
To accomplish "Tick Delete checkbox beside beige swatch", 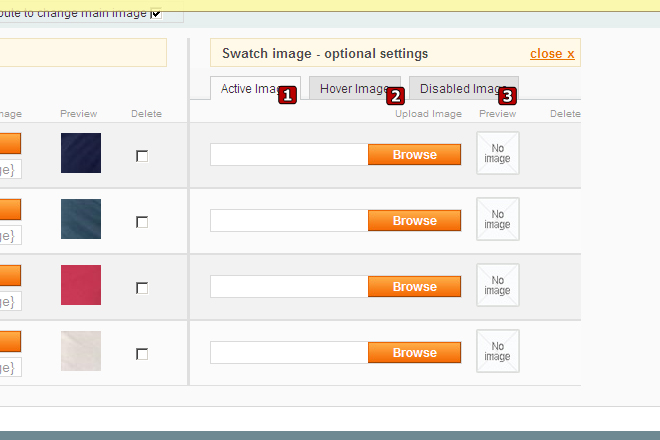I will click(142, 353).
